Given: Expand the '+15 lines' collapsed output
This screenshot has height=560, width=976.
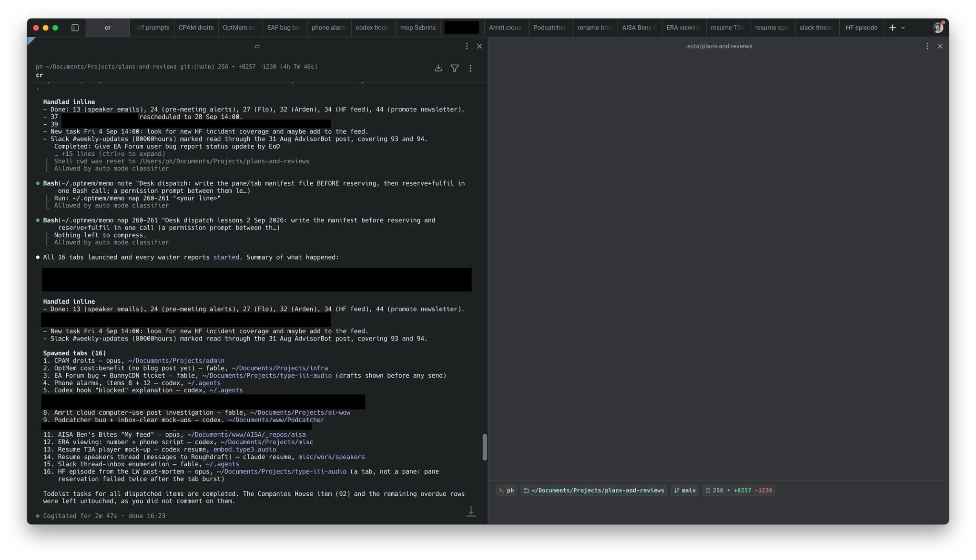Looking at the screenshot, I should [x=110, y=154].
